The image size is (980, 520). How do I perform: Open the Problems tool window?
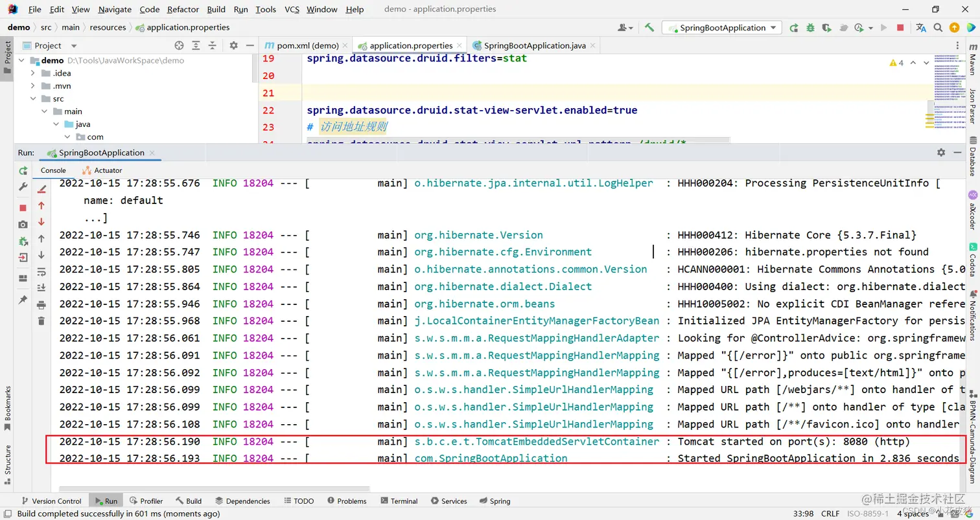coord(347,501)
